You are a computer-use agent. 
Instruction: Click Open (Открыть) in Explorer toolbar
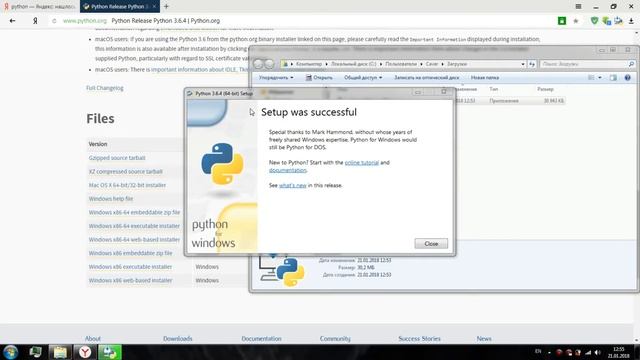coord(319,78)
